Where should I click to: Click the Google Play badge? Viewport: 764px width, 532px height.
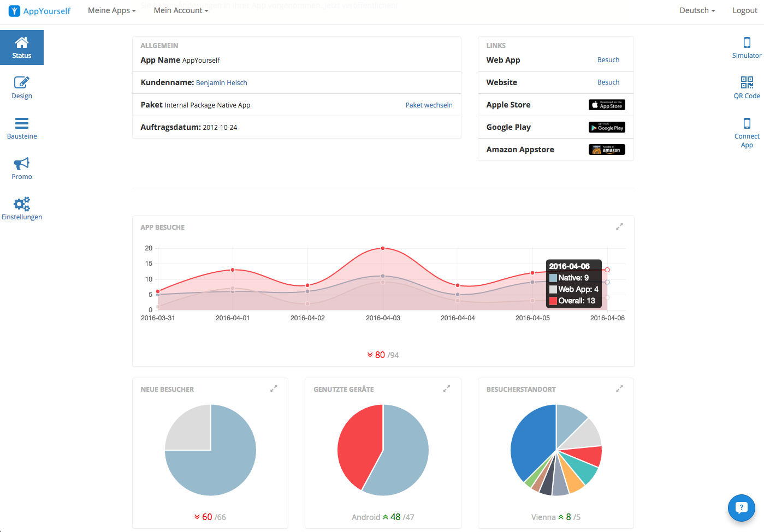click(x=607, y=127)
